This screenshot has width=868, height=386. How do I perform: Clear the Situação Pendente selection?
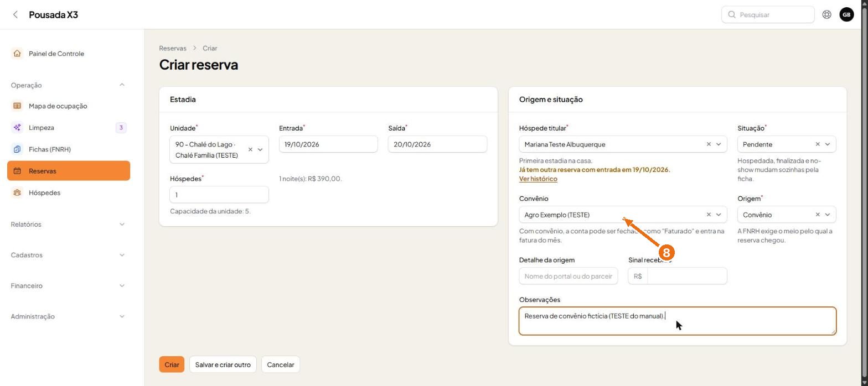pyautogui.click(x=818, y=144)
